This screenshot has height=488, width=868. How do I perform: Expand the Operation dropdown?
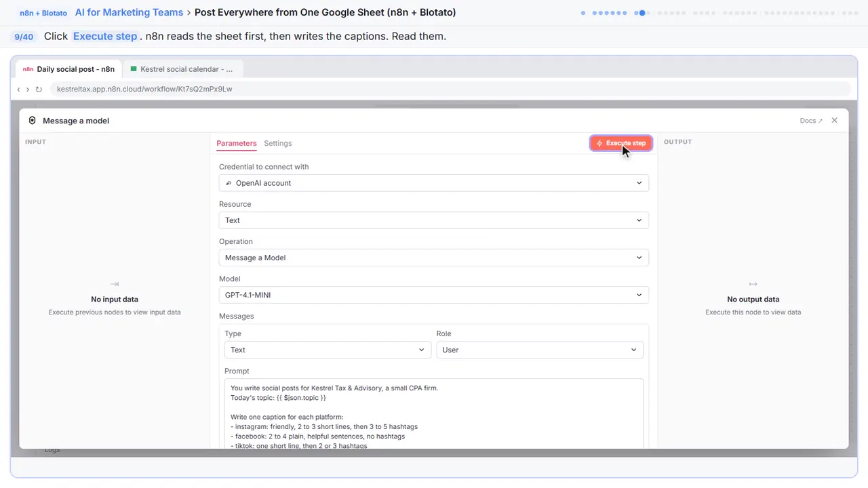434,258
